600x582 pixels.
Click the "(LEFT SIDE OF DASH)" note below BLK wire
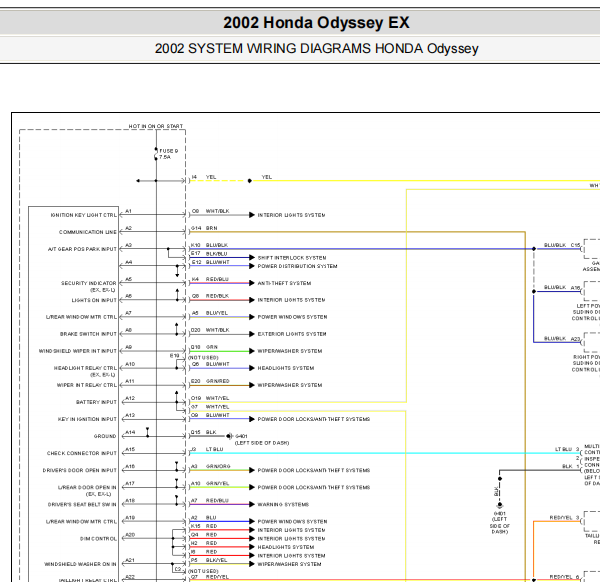click(x=262, y=443)
